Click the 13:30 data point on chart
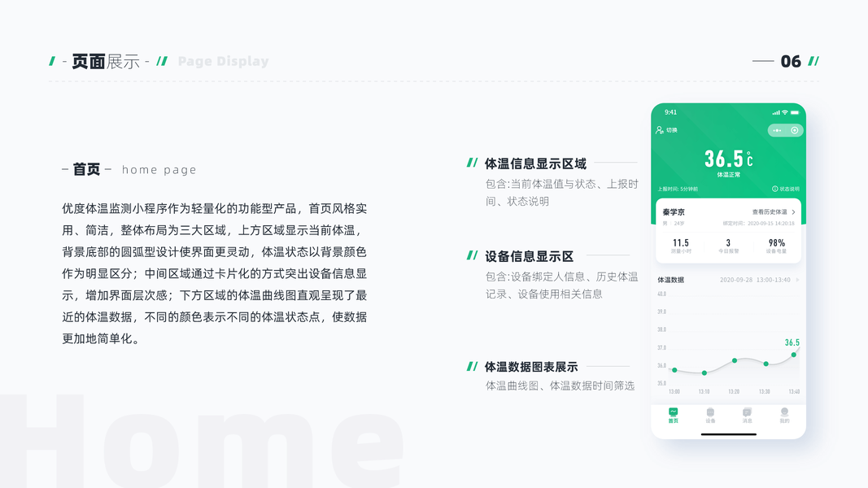Viewport: 868px width, 488px height. pos(765,364)
